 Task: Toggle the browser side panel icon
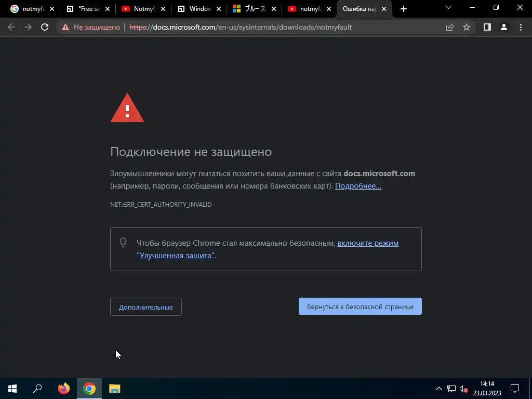(x=487, y=27)
